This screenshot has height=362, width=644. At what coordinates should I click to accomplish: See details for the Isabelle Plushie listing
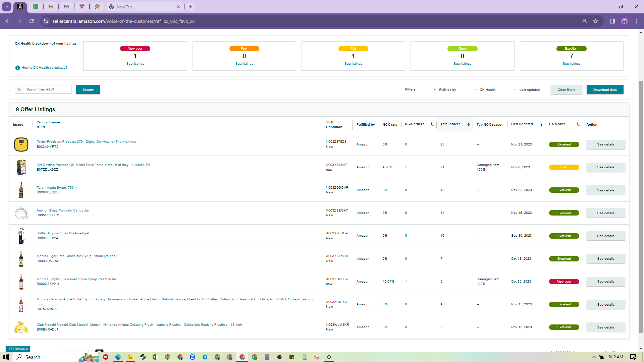[605, 327]
